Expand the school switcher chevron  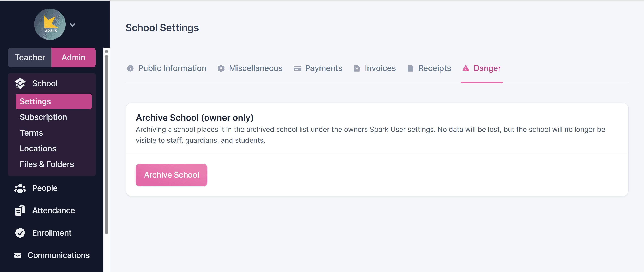[x=73, y=25]
